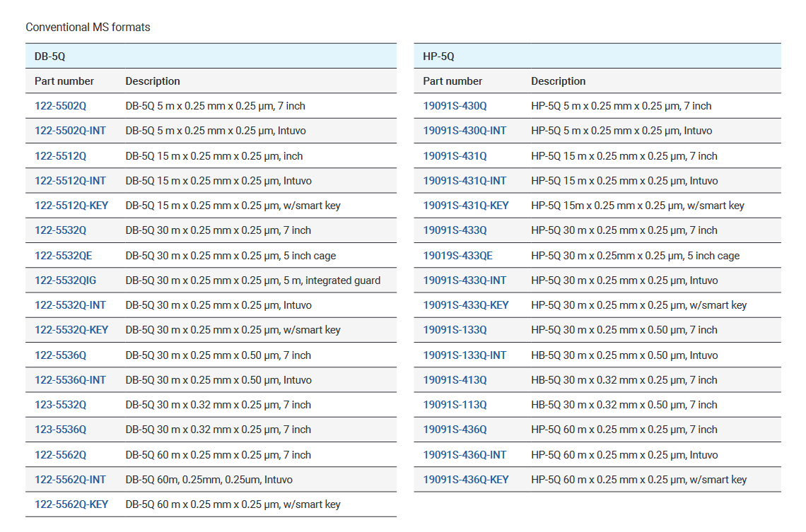Open the 19019S-433QE part link

[x=457, y=255]
